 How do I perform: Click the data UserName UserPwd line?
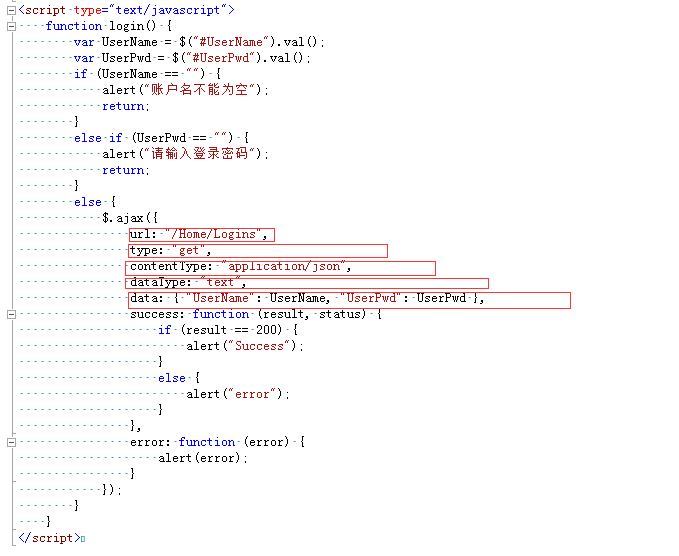[x=349, y=300]
